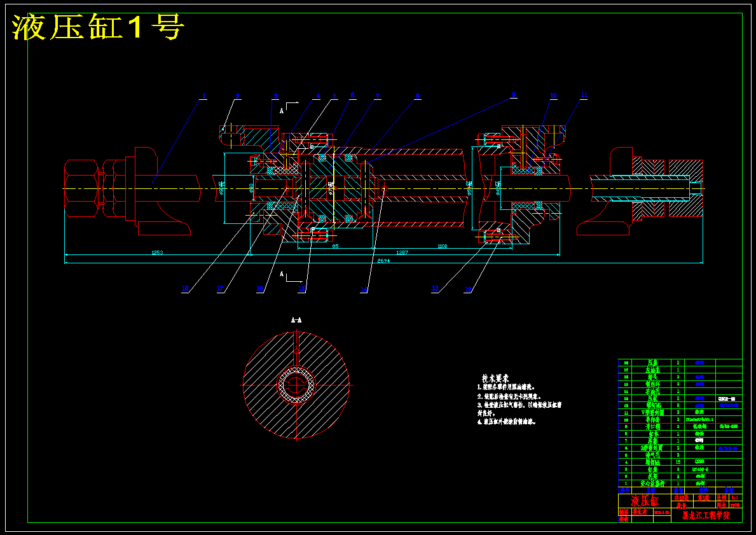The height and width of the screenshot is (535, 756).
Task: Click part balloon number 1
Action: pos(204,96)
